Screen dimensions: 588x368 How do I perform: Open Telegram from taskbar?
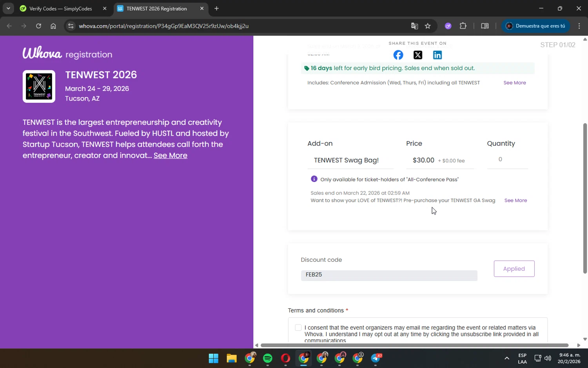[376, 358]
